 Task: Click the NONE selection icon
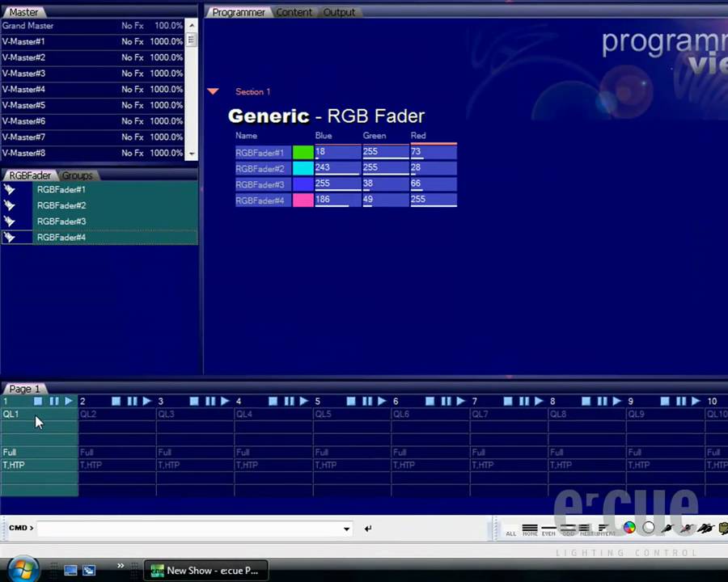(530, 529)
